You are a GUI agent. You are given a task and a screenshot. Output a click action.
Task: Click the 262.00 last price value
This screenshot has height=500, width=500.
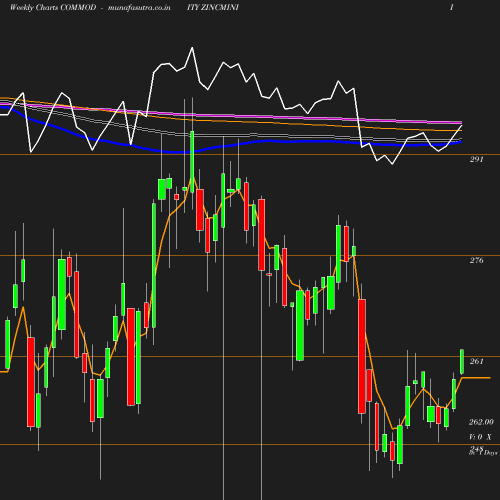pos(481,422)
